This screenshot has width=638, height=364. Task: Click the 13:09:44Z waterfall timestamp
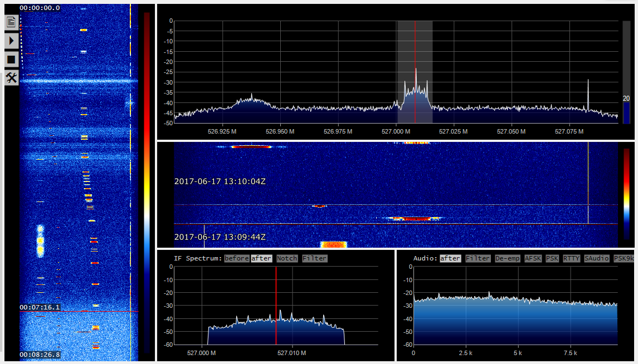pos(220,237)
